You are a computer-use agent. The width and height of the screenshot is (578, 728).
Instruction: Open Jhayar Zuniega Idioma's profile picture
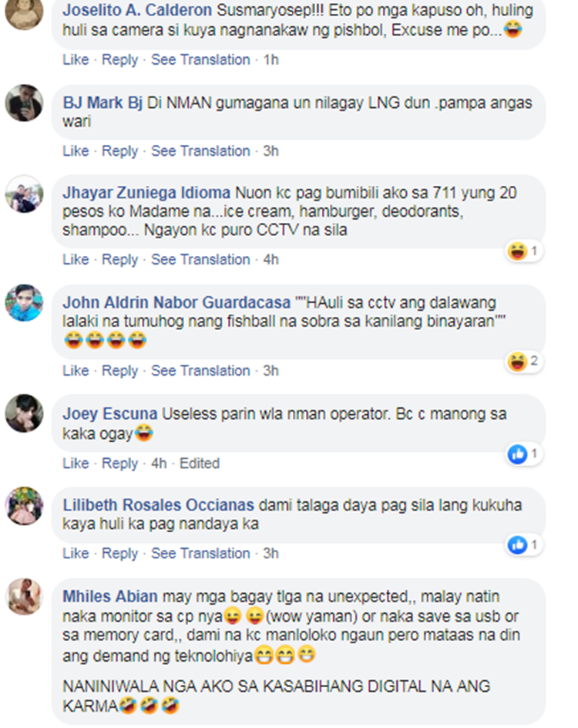[24, 194]
